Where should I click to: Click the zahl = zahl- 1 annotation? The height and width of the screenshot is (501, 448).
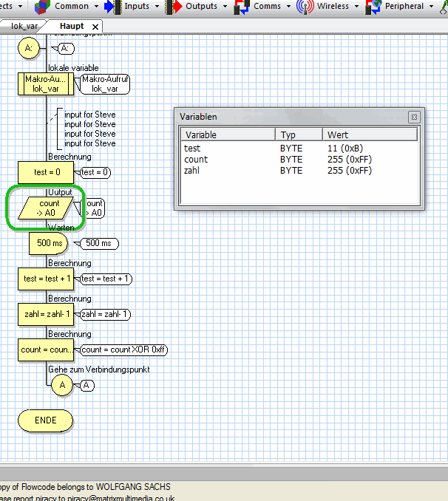click(105, 314)
